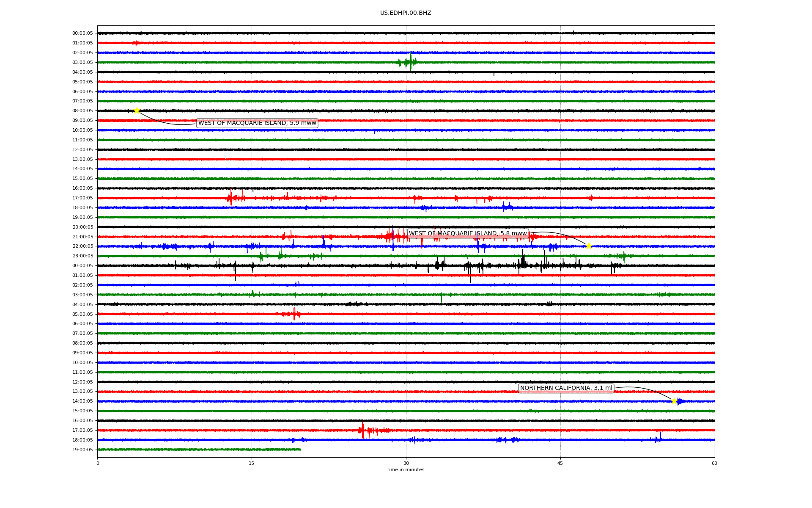Image resolution: width=812 pixels, height=508 pixels.
Task: Click the 12:00:05 label on upper black trace
Action: 82,149
